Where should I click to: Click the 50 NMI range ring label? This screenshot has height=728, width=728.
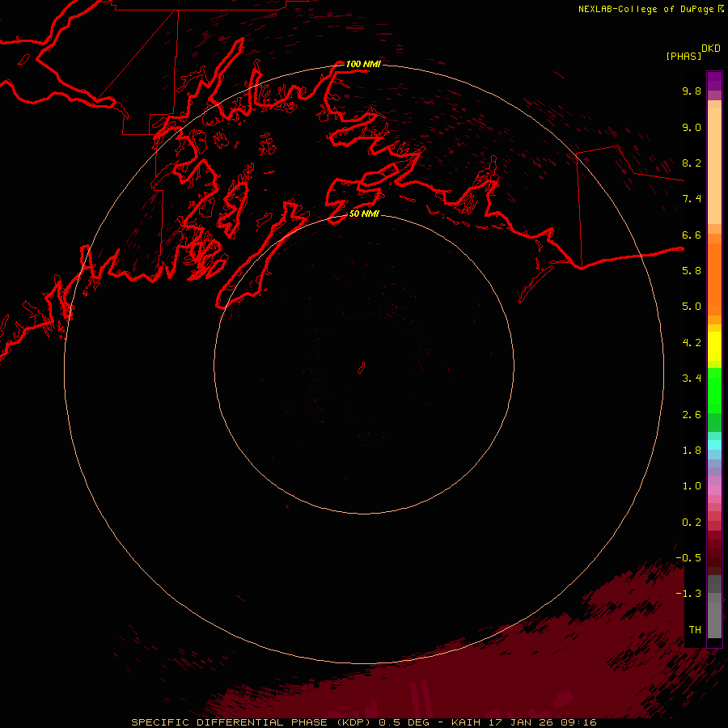click(364, 214)
